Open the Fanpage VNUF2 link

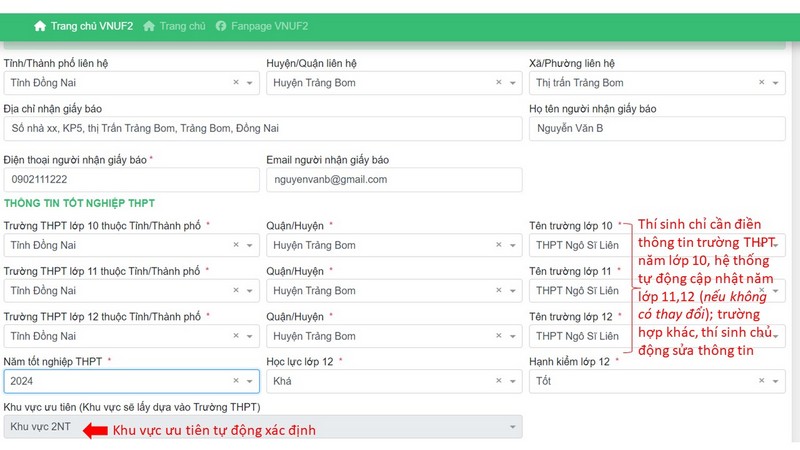268,25
